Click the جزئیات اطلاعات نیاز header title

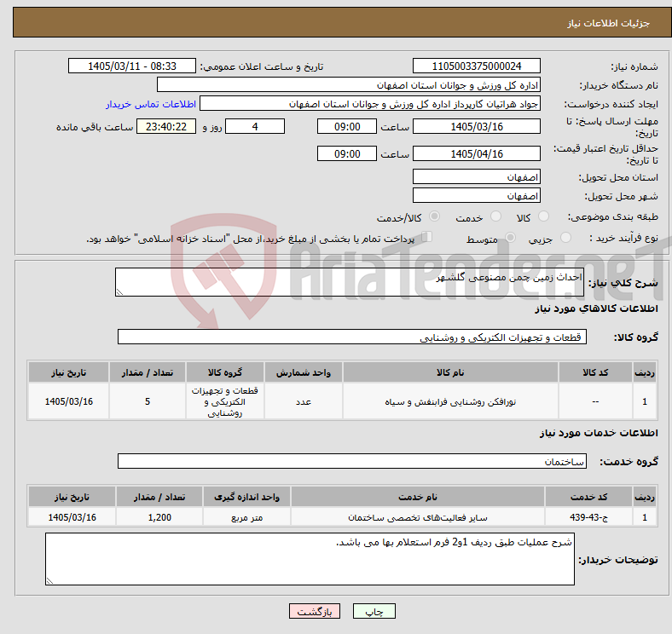[609, 23]
